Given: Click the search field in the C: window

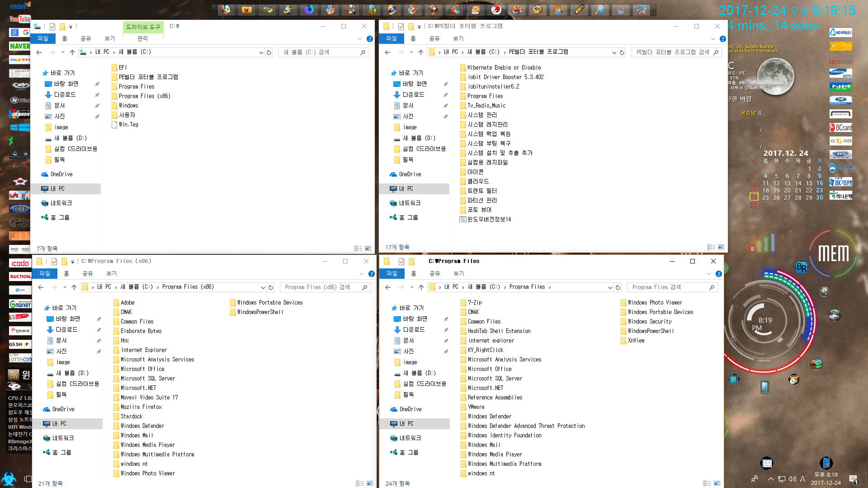Looking at the screenshot, I should click(324, 52).
